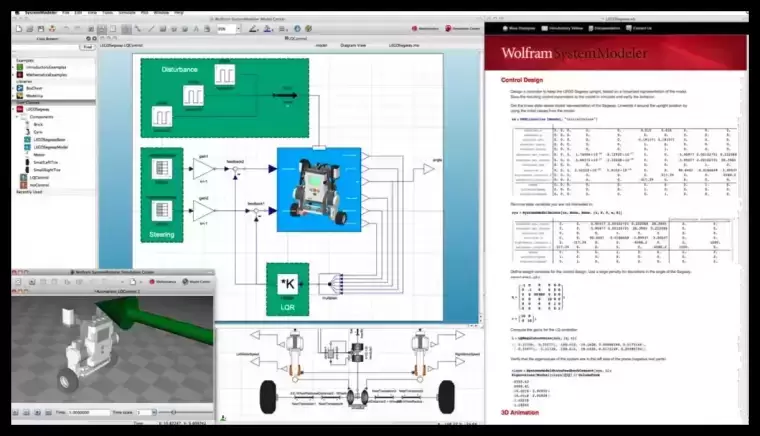Click the Mathematica button in Model Center toolbar
This screenshot has width=760, height=436.
(x=425, y=29)
